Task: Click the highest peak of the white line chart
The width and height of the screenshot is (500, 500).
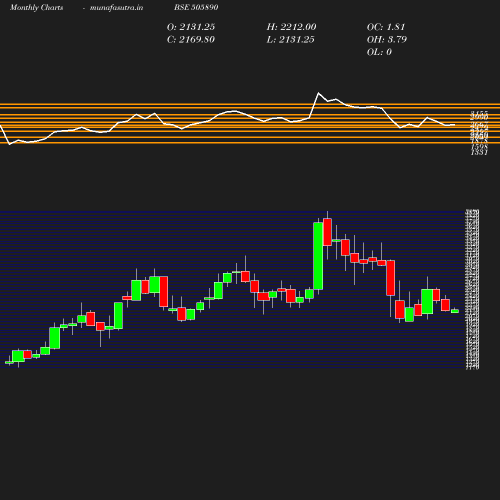Action: tap(319, 93)
